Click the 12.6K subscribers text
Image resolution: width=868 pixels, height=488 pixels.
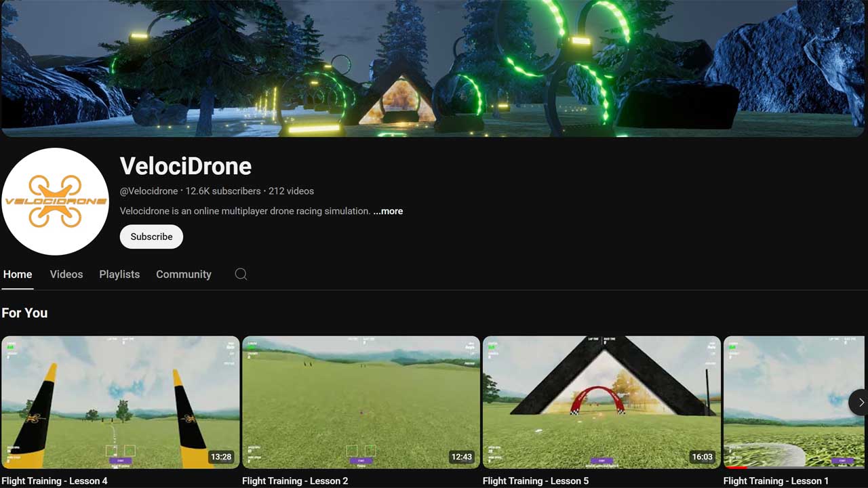coord(223,191)
